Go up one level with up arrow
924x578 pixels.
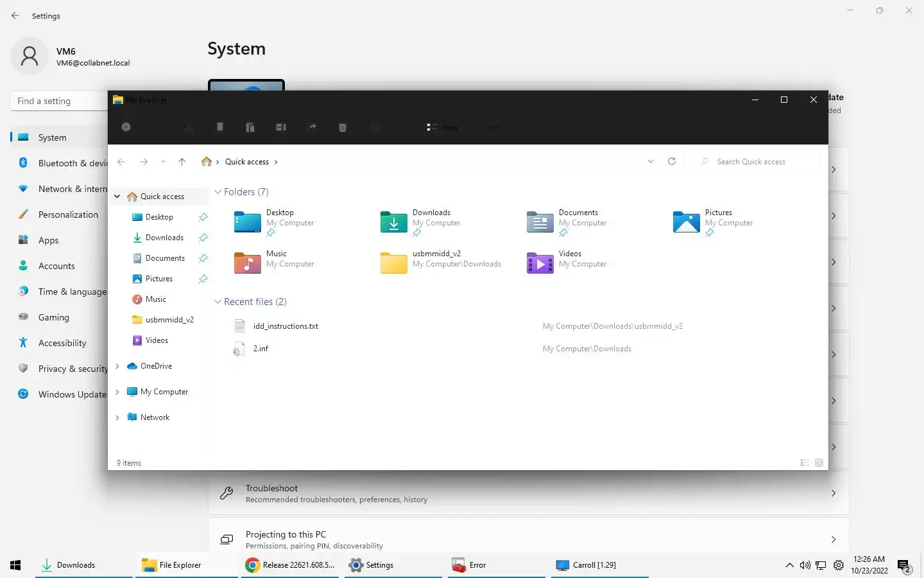[182, 162]
